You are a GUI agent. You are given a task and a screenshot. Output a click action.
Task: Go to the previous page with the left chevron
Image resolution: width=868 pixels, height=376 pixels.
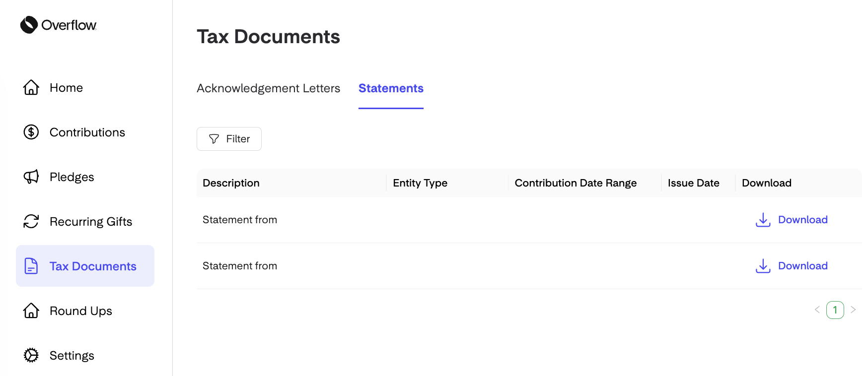817,310
